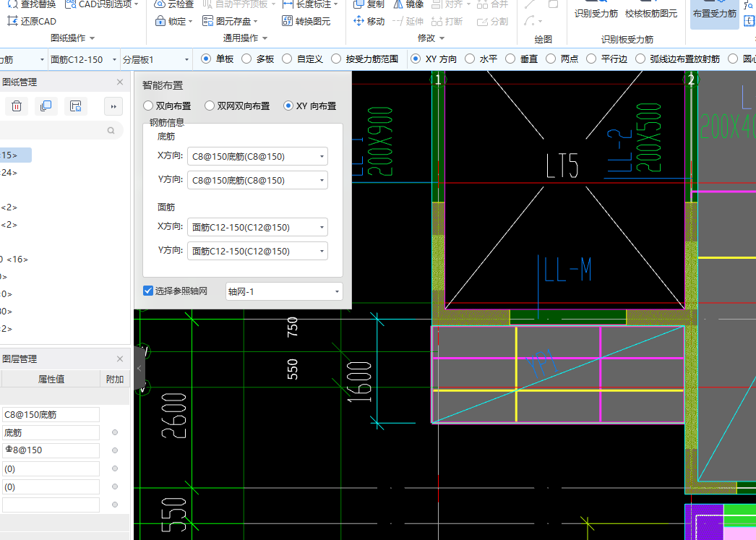
Task: Select the 两点 radio option
Action: (x=562, y=59)
